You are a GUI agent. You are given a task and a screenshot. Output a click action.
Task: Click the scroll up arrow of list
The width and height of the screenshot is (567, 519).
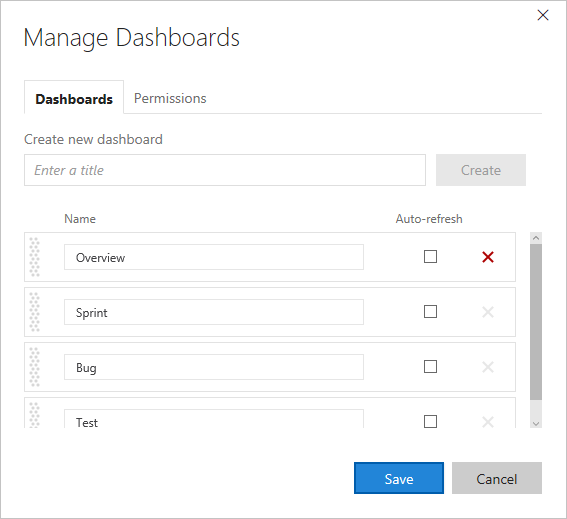(x=536, y=238)
